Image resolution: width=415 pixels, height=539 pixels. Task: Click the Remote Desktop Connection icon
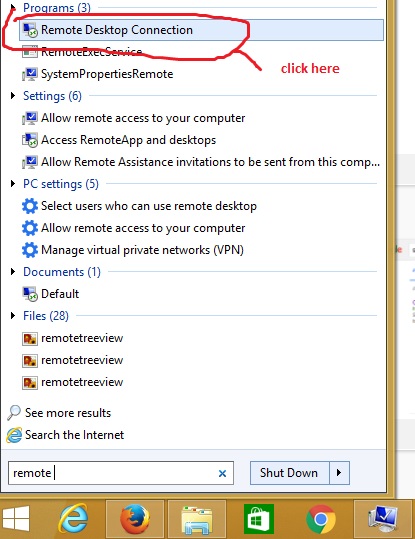(x=30, y=30)
